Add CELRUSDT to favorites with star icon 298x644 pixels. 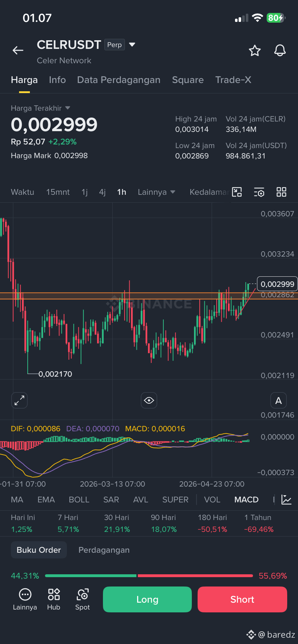[255, 51]
